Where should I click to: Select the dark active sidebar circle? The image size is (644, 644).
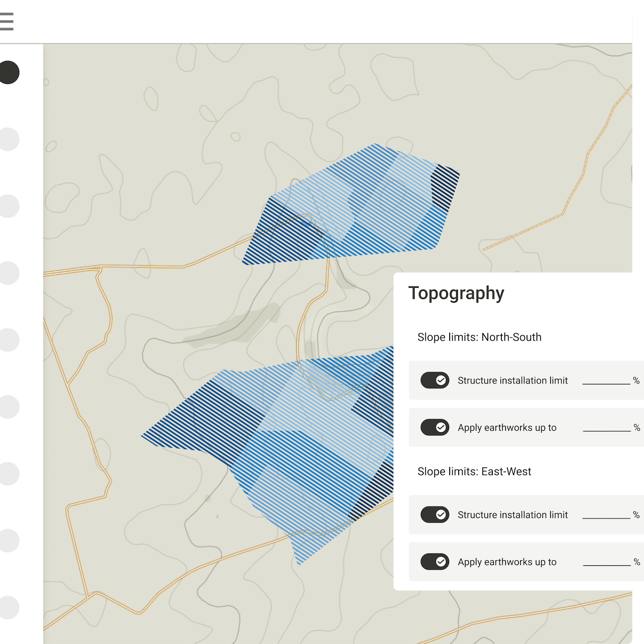pos(9,72)
